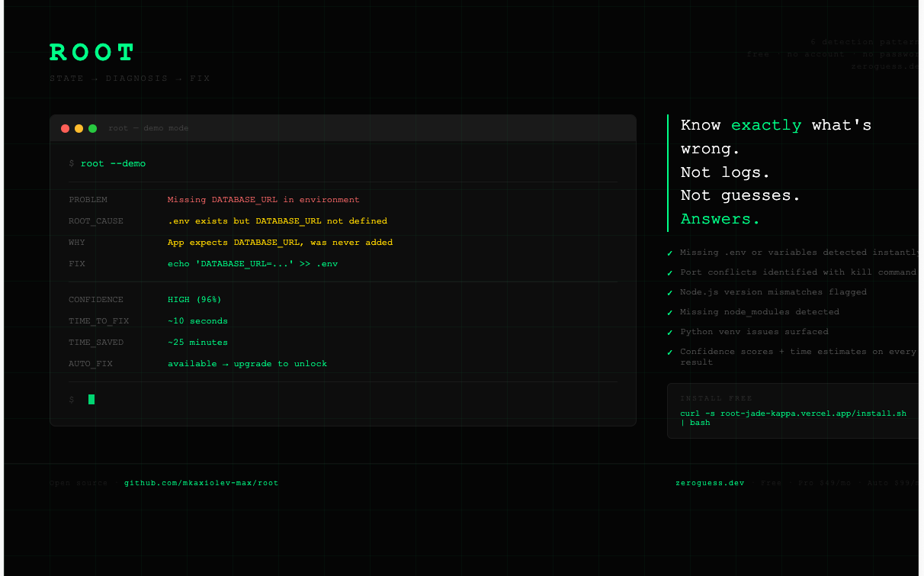Click the TIME_SAVED label in terminal

tap(96, 343)
